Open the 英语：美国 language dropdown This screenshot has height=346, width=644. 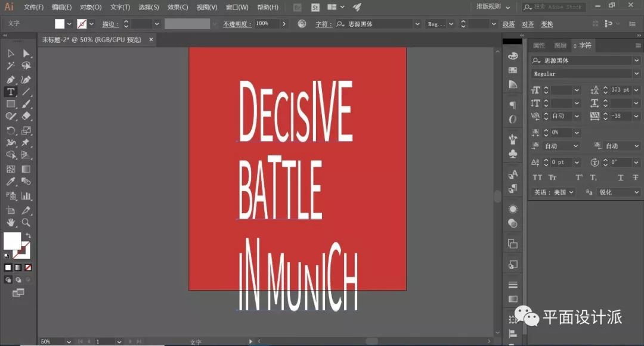553,192
